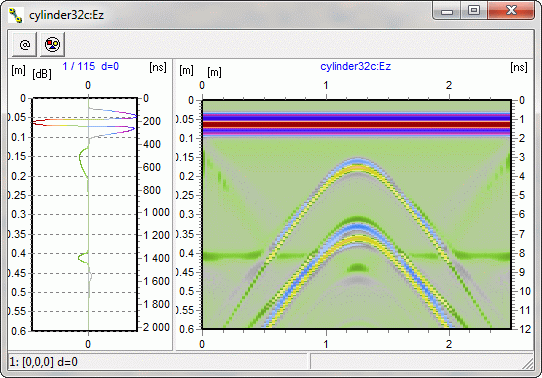Viewport: 542px width, 378px height.
Task: Click the window resize grip corner
Action: [528, 364]
